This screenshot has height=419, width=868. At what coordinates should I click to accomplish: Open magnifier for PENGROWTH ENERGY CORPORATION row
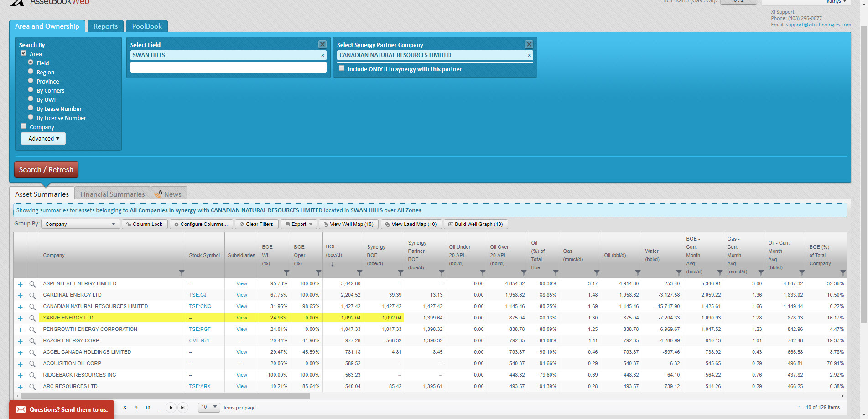(32, 330)
